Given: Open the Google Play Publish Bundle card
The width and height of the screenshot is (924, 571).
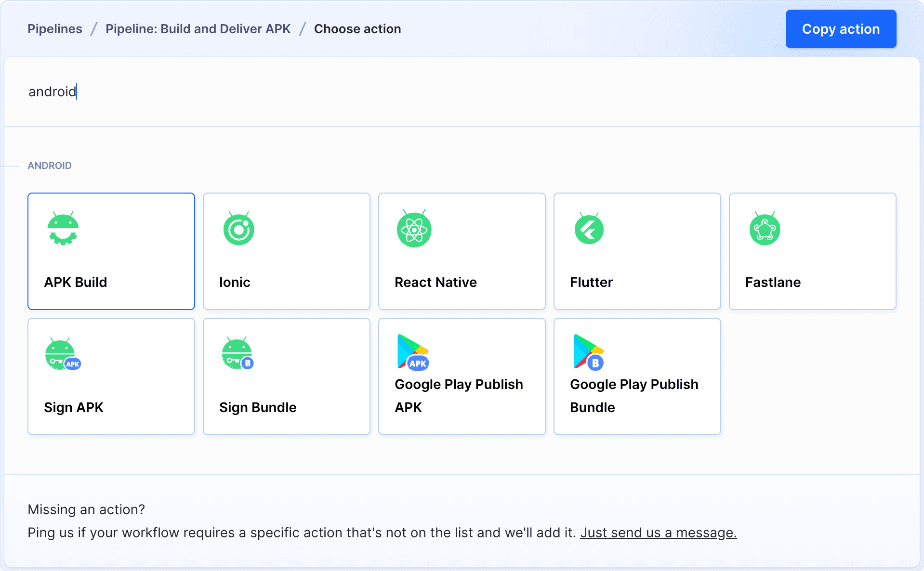Looking at the screenshot, I should click(637, 376).
